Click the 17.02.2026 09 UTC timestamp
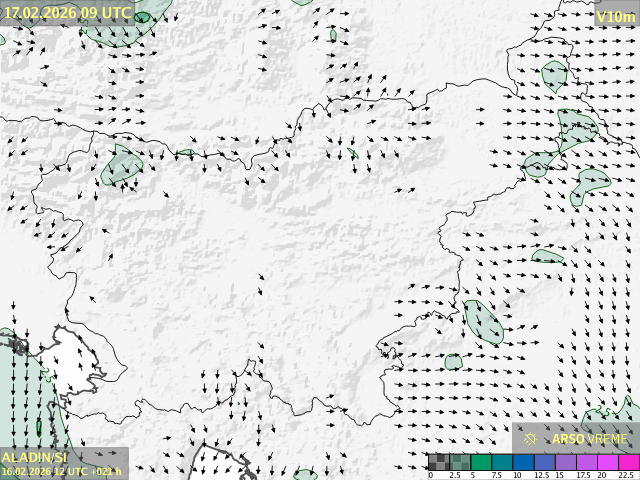The image size is (640, 480). tap(67, 12)
